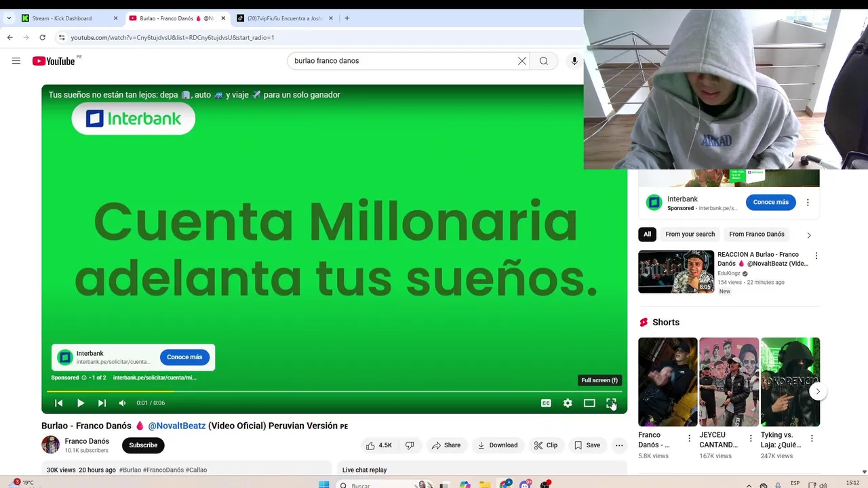This screenshot has width=868, height=488.
Task: Close the TikTok tab
Action: pyautogui.click(x=331, y=18)
